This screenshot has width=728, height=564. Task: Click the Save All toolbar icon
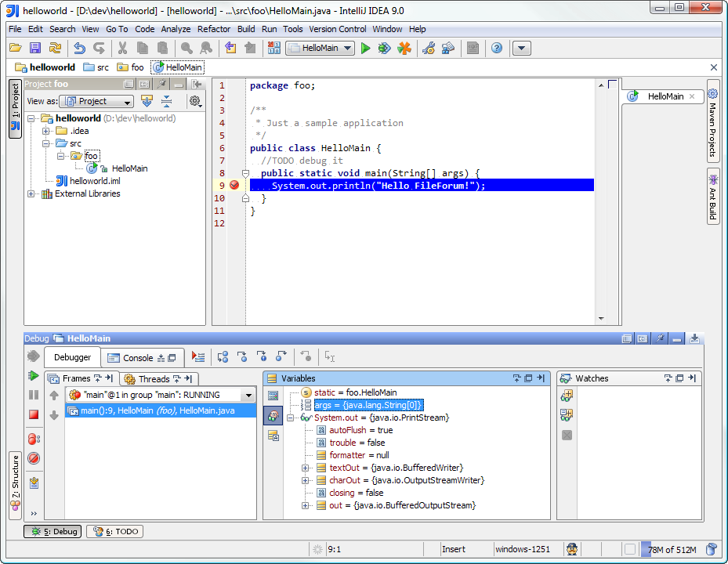tap(35, 48)
